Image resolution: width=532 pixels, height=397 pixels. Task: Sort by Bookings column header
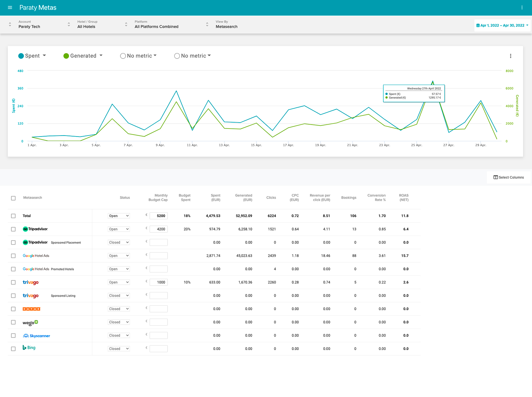(x=348, y=198)
